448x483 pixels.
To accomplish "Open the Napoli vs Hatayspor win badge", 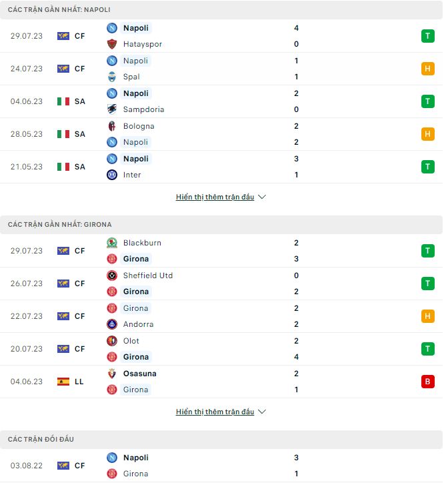I will 427,36.
